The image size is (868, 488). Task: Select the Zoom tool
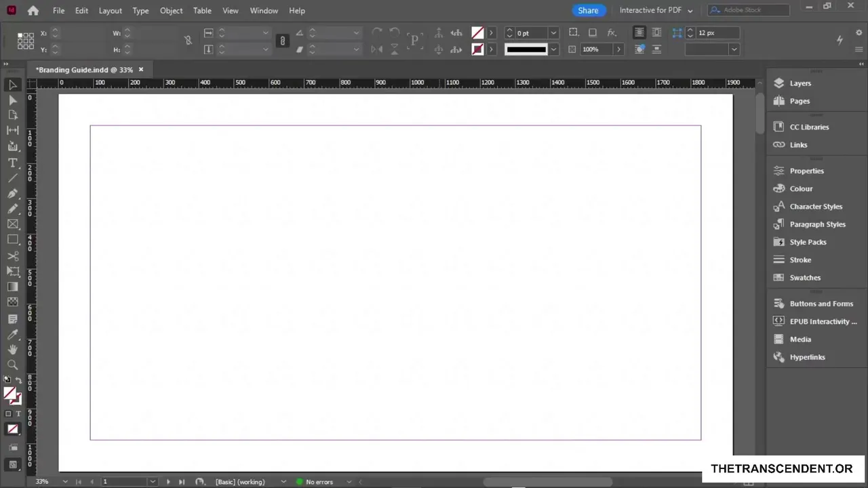12,365
